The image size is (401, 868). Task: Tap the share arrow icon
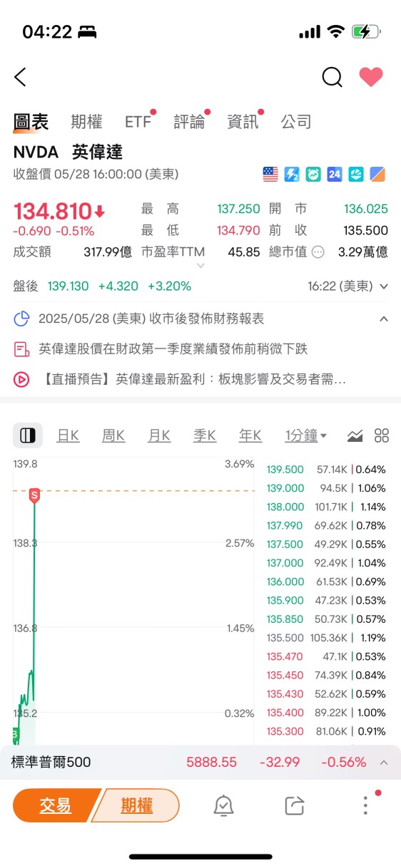[295, 805]
